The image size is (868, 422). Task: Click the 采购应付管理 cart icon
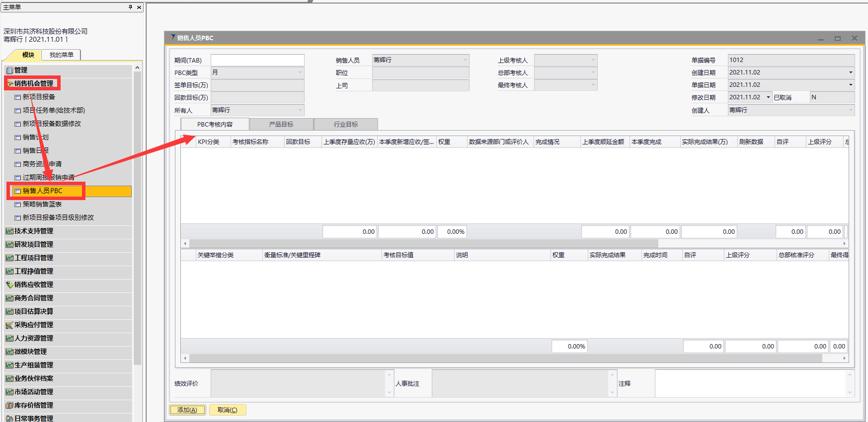pos(9,325)
